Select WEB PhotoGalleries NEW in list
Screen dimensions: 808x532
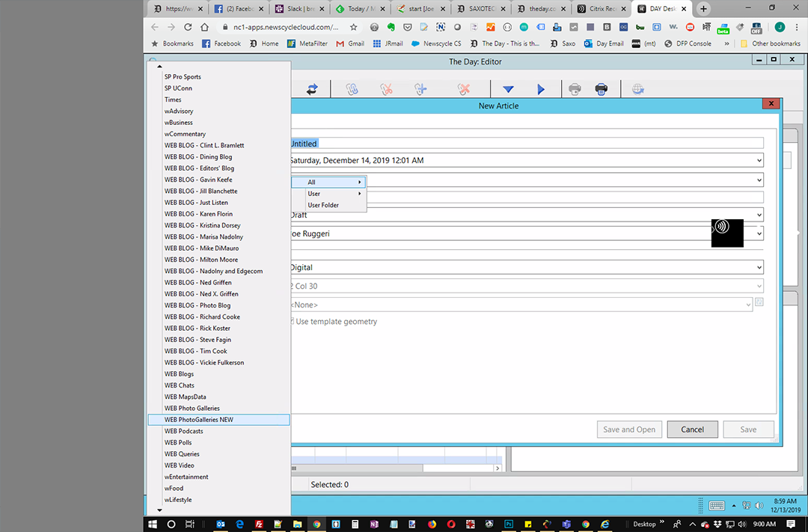click(219, 420)
